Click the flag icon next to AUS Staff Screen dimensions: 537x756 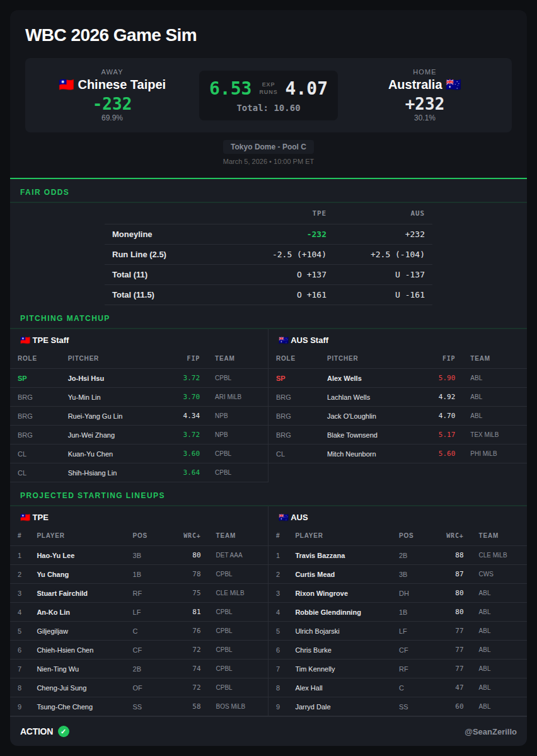284,340
